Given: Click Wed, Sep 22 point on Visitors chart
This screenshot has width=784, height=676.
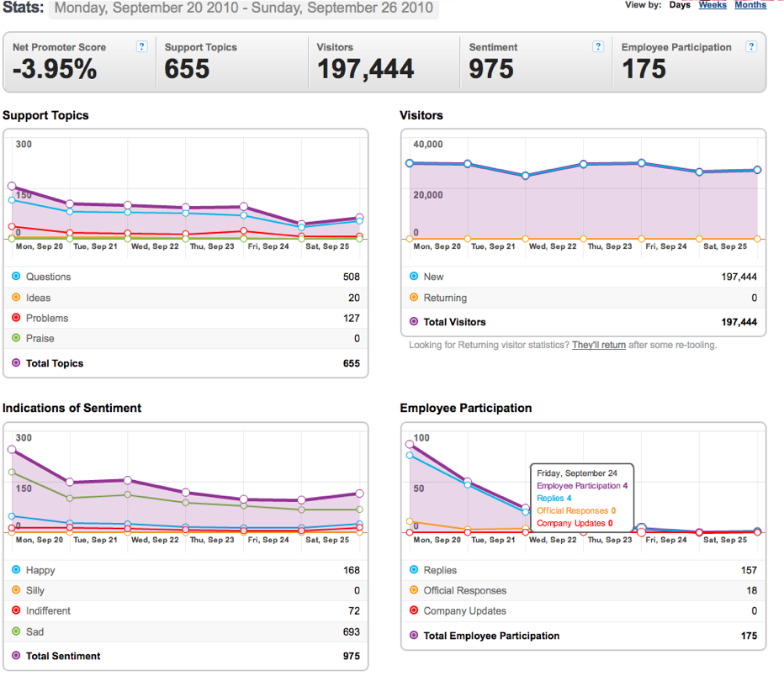Looking at the screenshot, I should coord(525,176).
